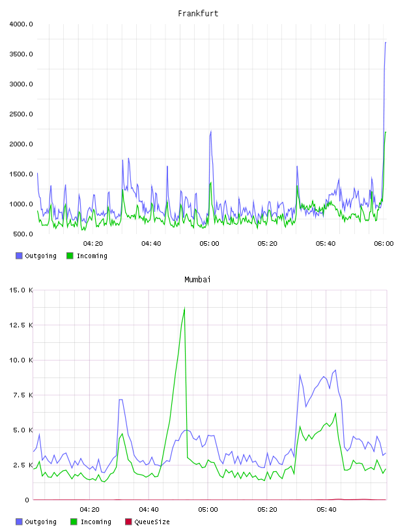
Task: Click the blue Outgoing swatch in Mumbai legend
Action: coord(19,522)
